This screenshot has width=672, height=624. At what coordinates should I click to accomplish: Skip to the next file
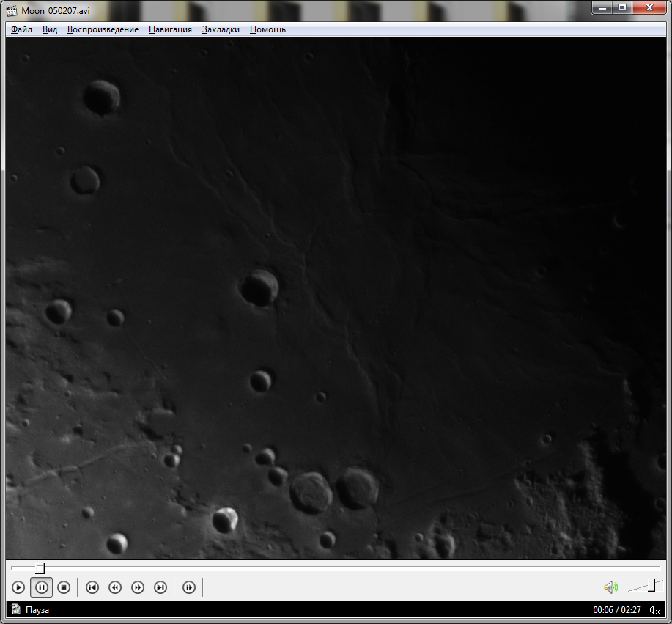(x=160, y=587)
